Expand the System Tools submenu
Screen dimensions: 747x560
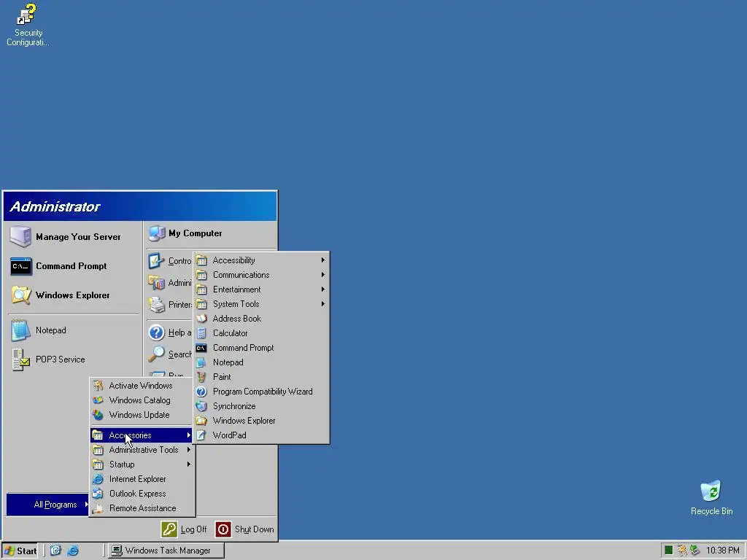[261, 304]
